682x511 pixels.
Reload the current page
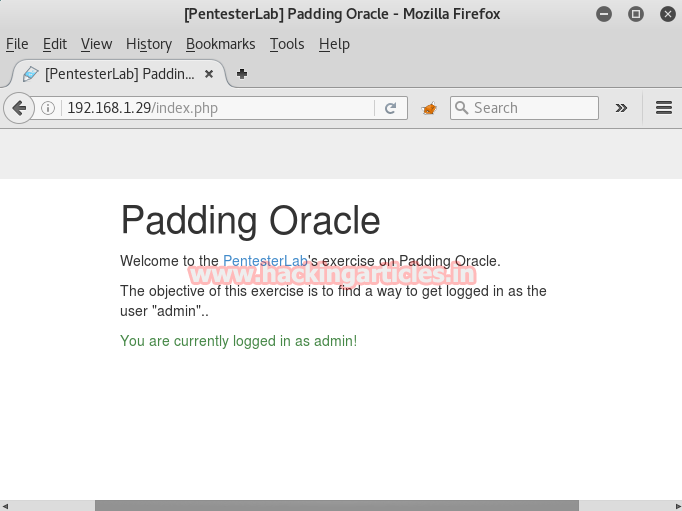pyautogui.click(x=391, y=108)
